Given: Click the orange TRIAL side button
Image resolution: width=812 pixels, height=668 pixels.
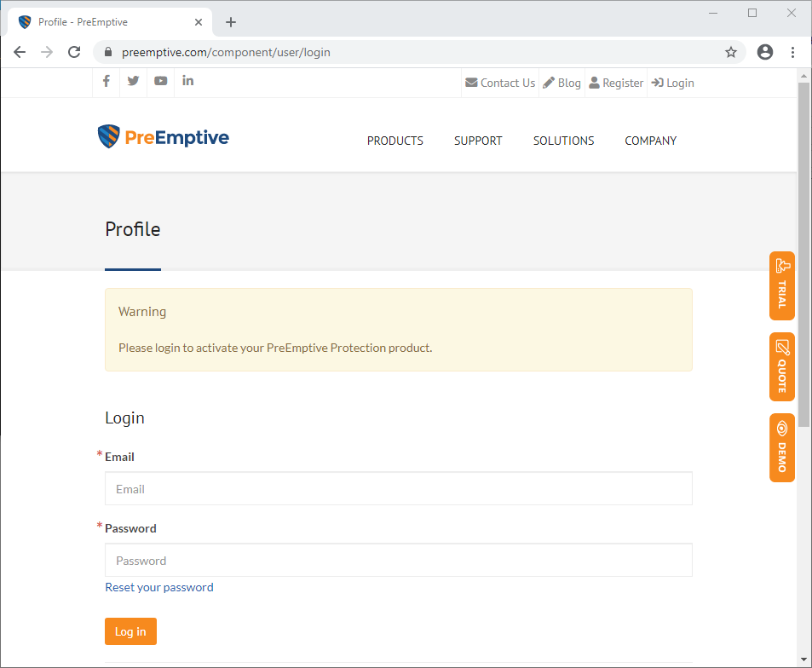Looking at the screenshot, I should pos(782,285).
